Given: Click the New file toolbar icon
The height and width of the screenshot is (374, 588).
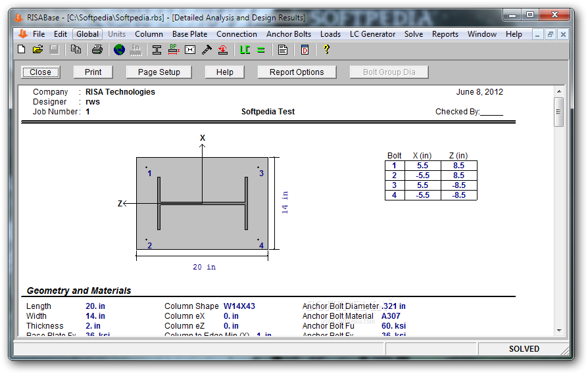Looking at the screenshot, I should pyautogui.click(x=22, y=49).
